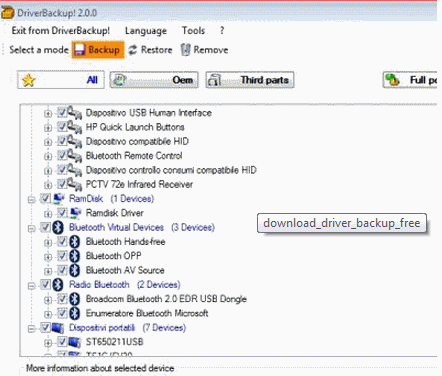Uncheck Dispositivi portatili category checkbox
Image resolution: width=442 pixels, height=376 pixels.
(45, 327)
